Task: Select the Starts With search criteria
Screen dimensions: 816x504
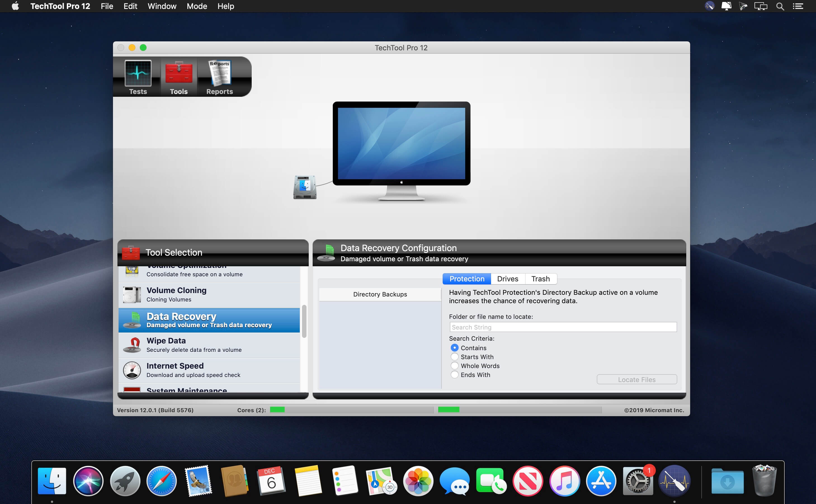Action: pos(454,357)
